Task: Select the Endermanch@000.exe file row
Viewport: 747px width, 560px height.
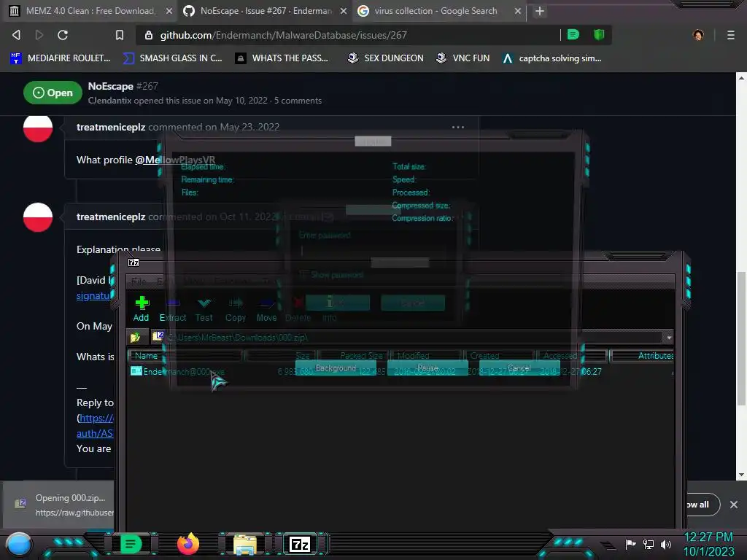Action: coord(401,371)
